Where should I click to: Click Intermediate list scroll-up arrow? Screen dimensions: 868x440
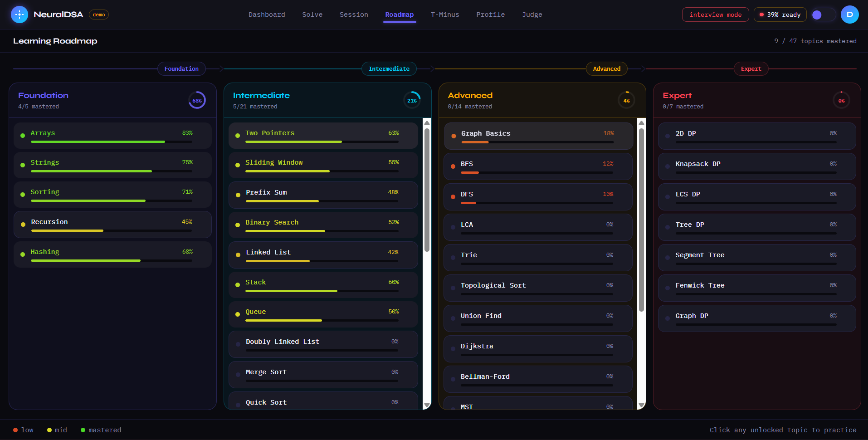(427, 123)
